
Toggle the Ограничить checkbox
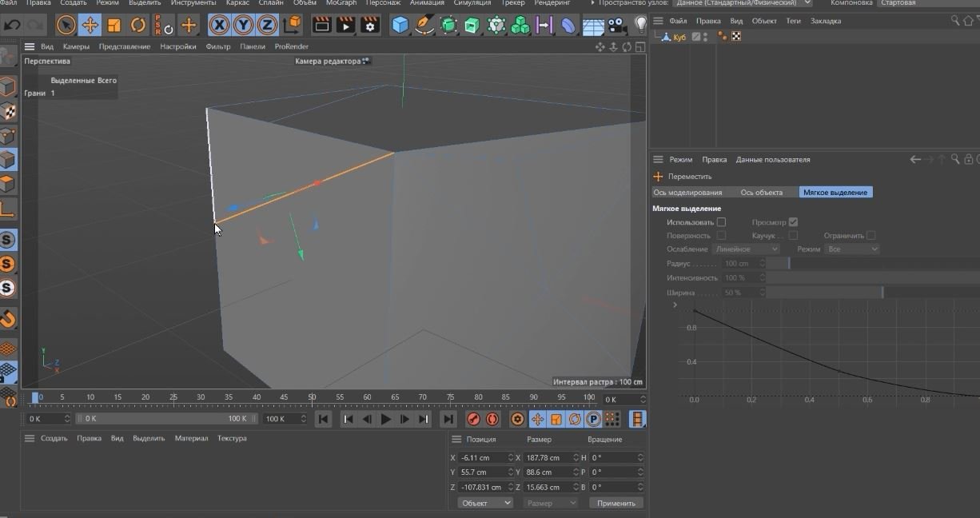pos(870,236)
